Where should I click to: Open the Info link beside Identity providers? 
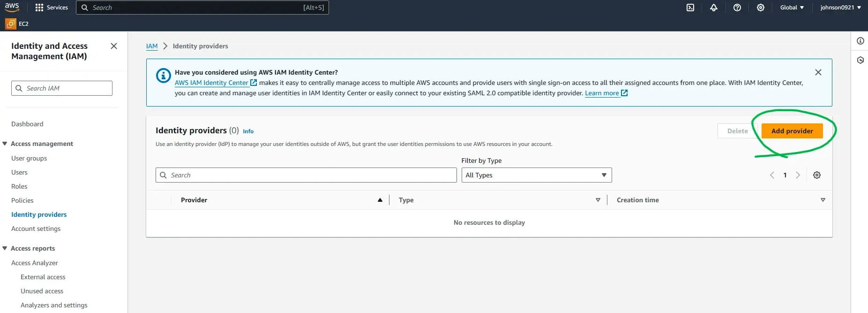click(x=248, y=131)
